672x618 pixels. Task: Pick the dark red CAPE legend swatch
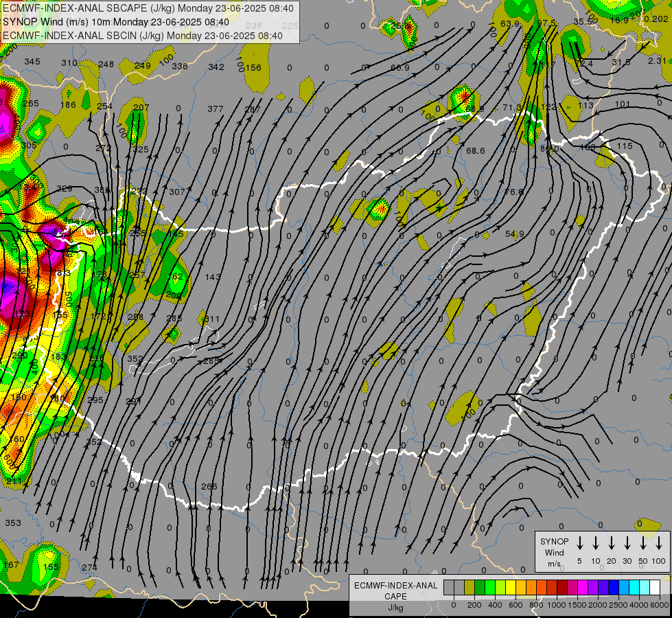pos(562,588)
